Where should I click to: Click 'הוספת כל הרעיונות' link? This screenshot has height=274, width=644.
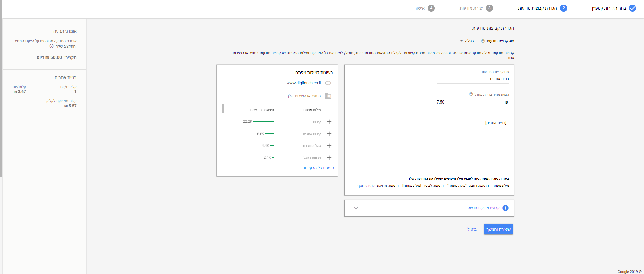(x=318, y=168)
